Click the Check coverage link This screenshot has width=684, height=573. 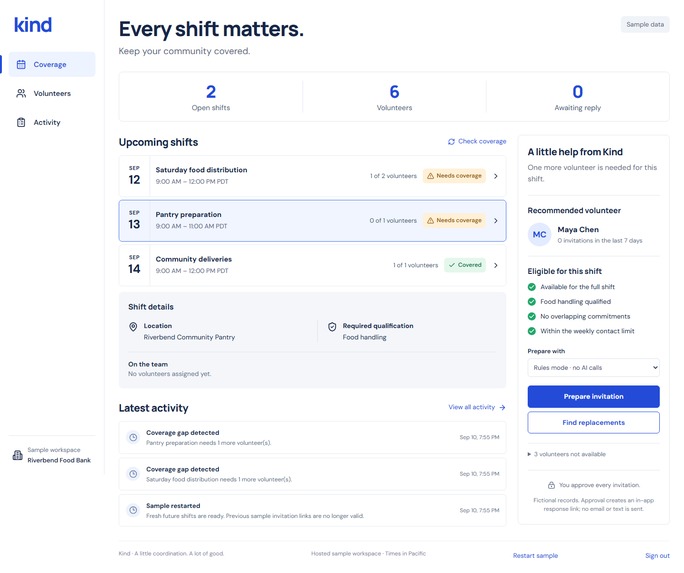tap(477, 141)
